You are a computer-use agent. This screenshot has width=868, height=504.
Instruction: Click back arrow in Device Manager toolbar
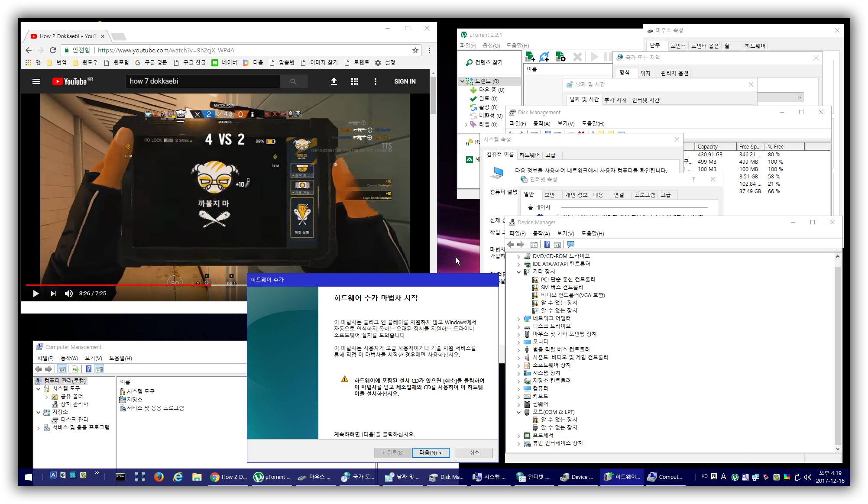[511, 245]
